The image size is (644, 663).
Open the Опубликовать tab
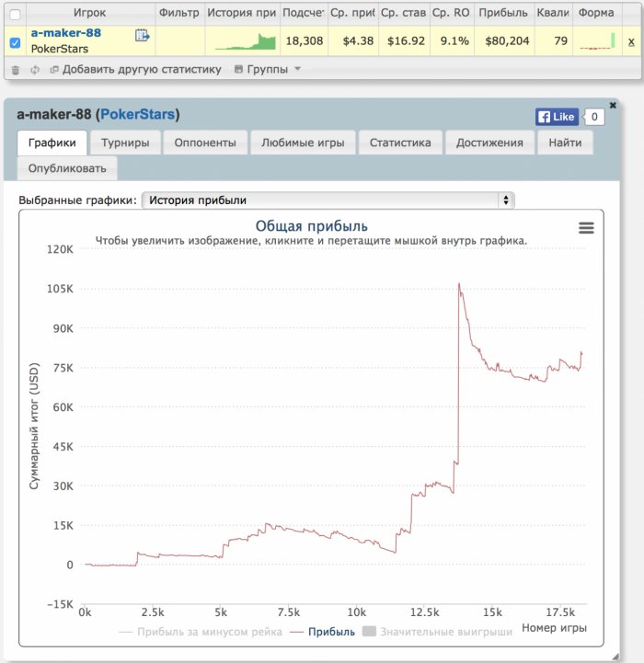point(67,168)
